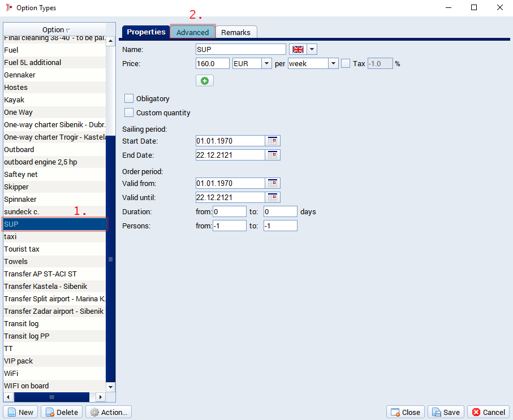The width and height of the screenshot is (513, 420).
Task: Check the Obligatory checkbox
Action: (x=129, y=98)
